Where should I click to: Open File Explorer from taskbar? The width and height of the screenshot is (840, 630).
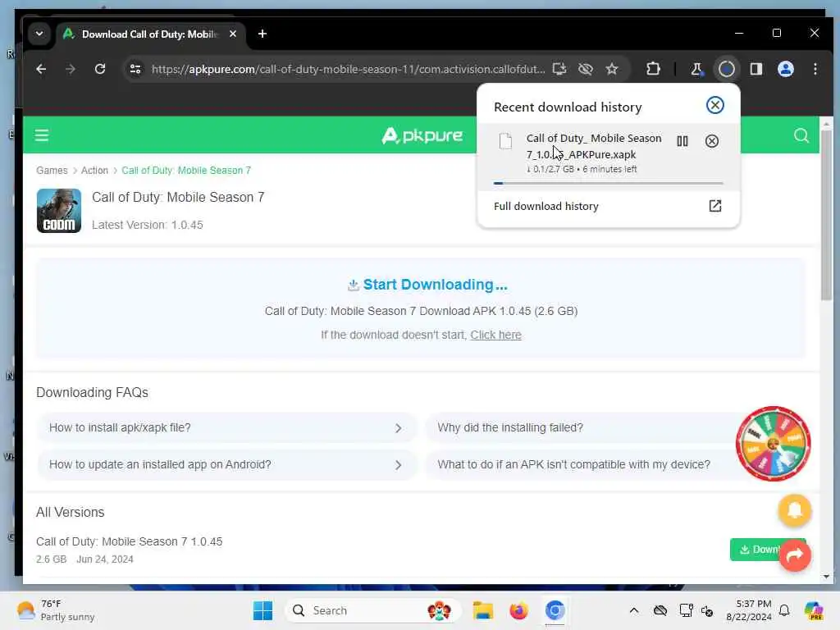point(482,610)
